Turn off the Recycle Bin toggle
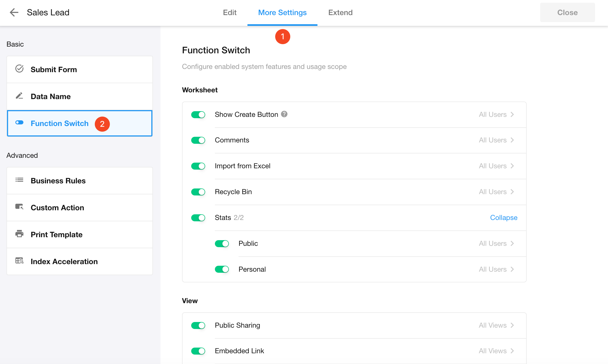This screenshot has width=608, height=364. point(198,192)
